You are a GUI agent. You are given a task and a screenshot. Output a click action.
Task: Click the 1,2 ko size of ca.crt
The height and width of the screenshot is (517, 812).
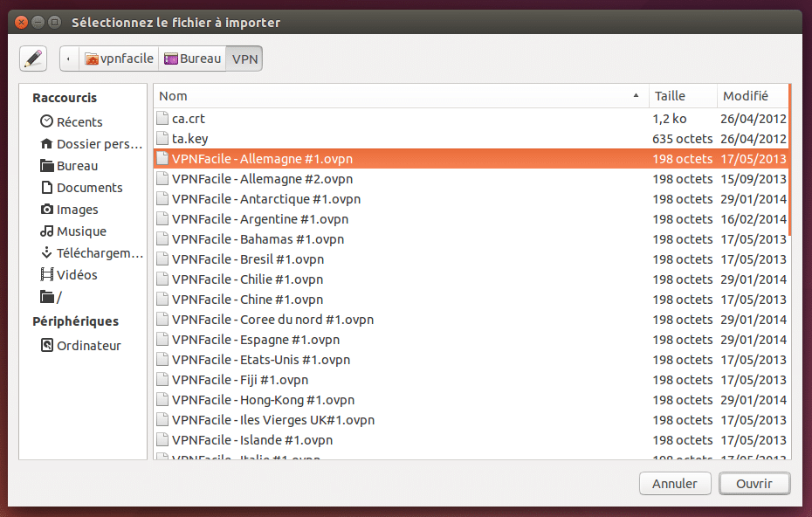tap(669, 119)
